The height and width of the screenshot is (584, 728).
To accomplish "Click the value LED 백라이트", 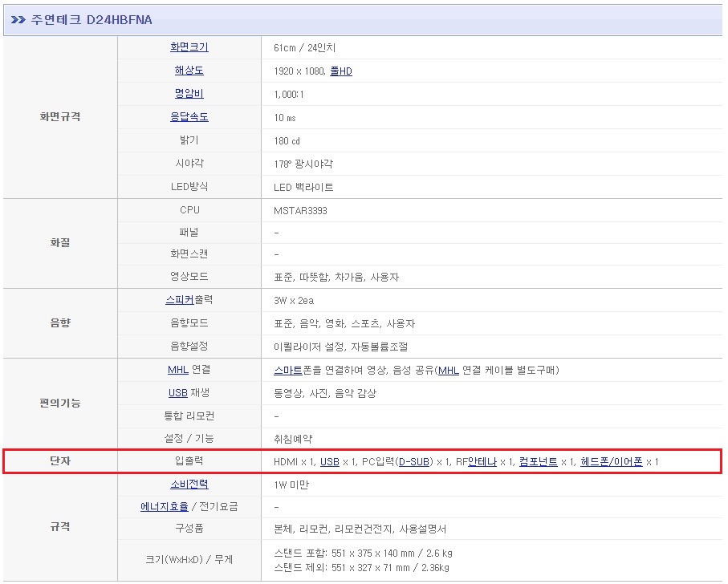I will pyautogui.click(x=303, y=188).
